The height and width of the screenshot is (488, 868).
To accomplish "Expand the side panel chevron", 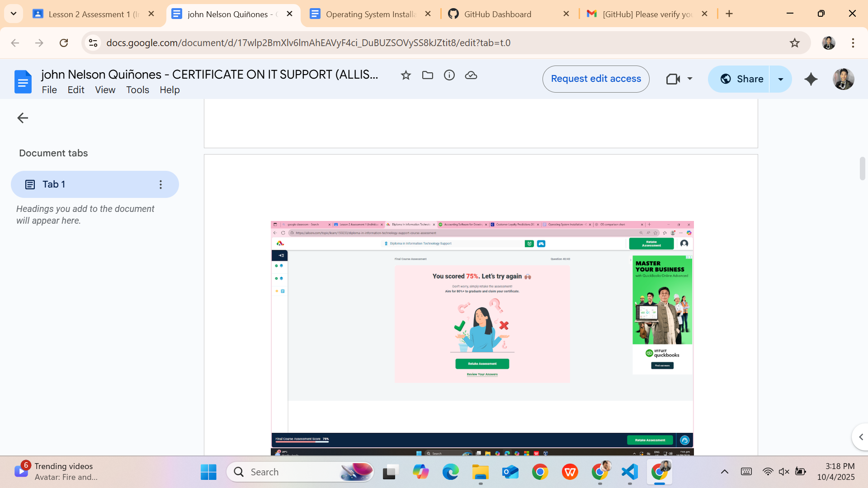I will coord(861,437).
